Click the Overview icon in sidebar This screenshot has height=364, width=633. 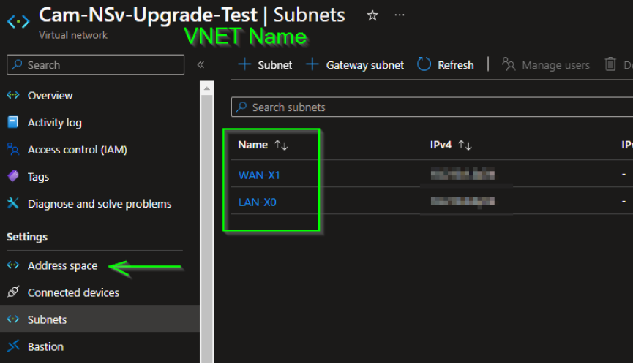[12, 96]
